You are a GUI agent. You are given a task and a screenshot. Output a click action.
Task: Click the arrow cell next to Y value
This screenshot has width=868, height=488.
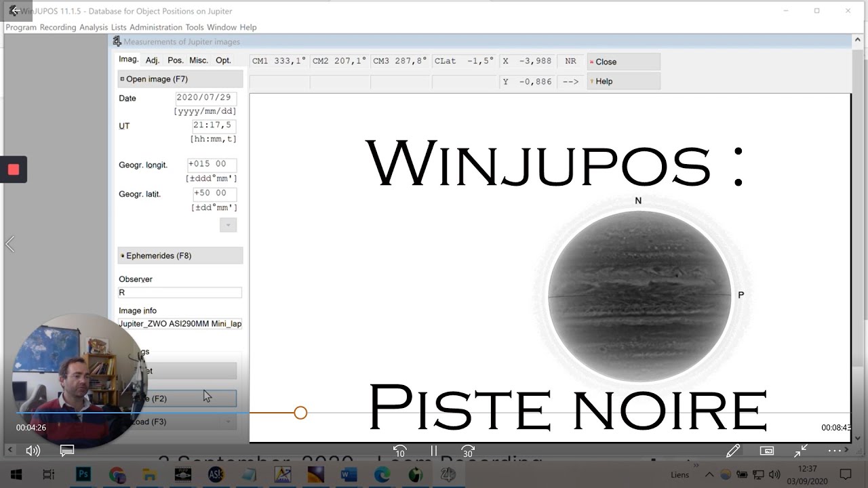[570, 81]
